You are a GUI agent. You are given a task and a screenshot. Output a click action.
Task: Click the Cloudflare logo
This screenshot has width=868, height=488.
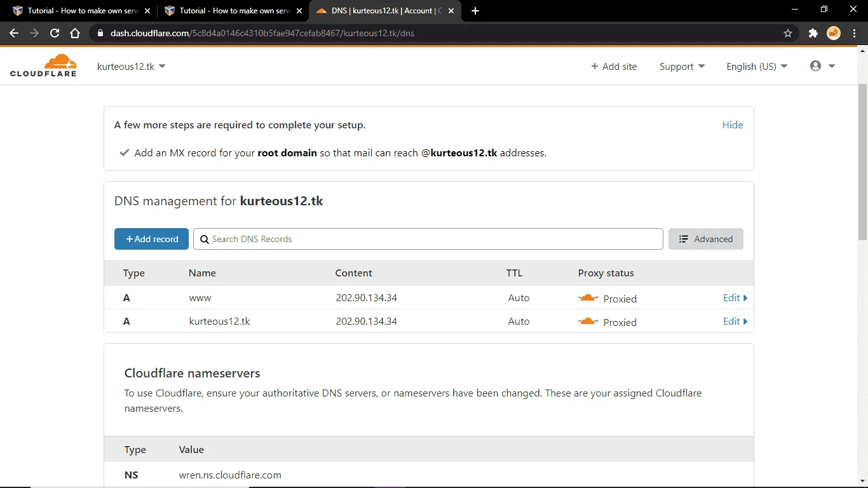point(43,65)
